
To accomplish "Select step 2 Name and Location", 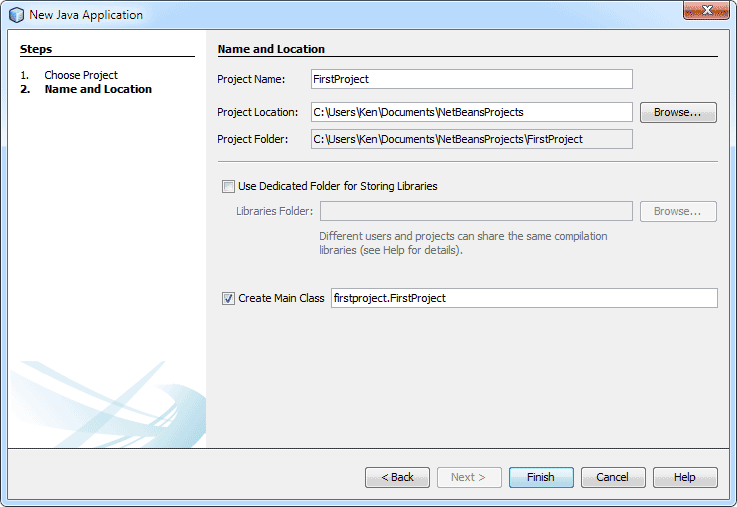I will 98,89.
